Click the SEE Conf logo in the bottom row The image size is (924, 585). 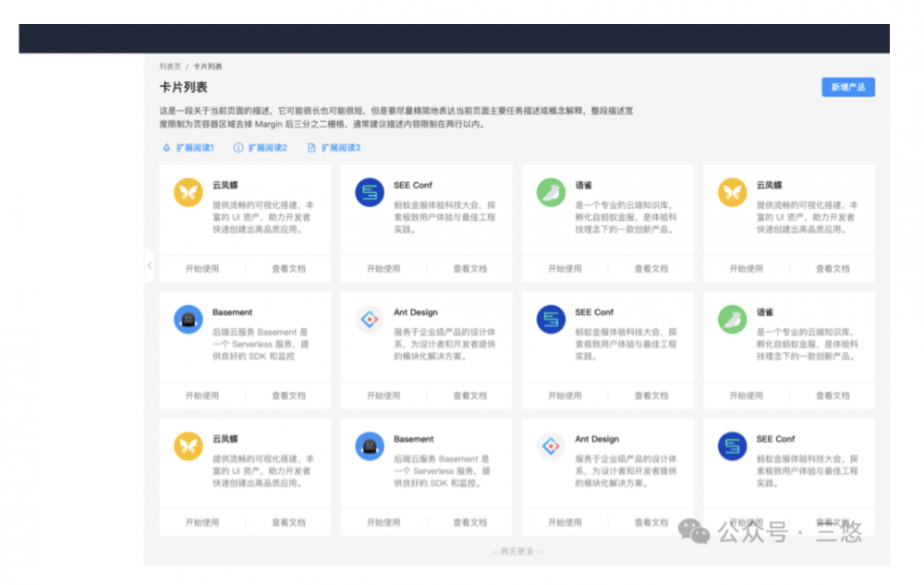pos(732,446)
